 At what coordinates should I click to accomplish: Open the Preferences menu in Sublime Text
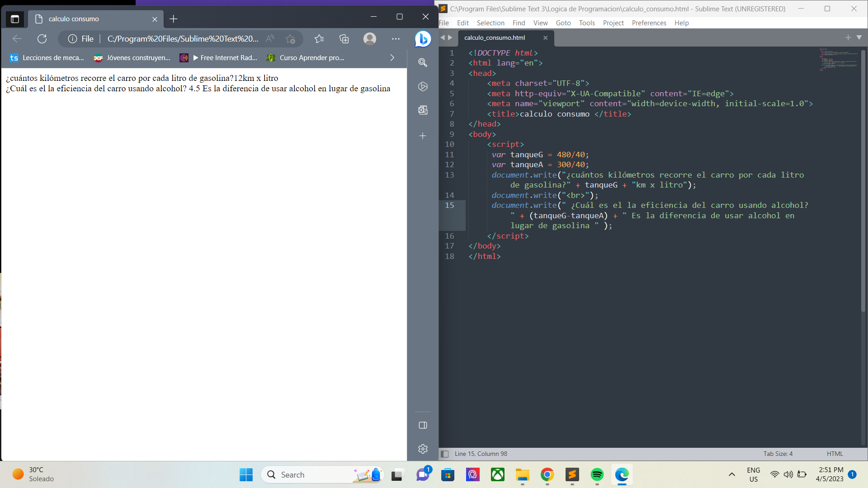click(x=649, y=23)
